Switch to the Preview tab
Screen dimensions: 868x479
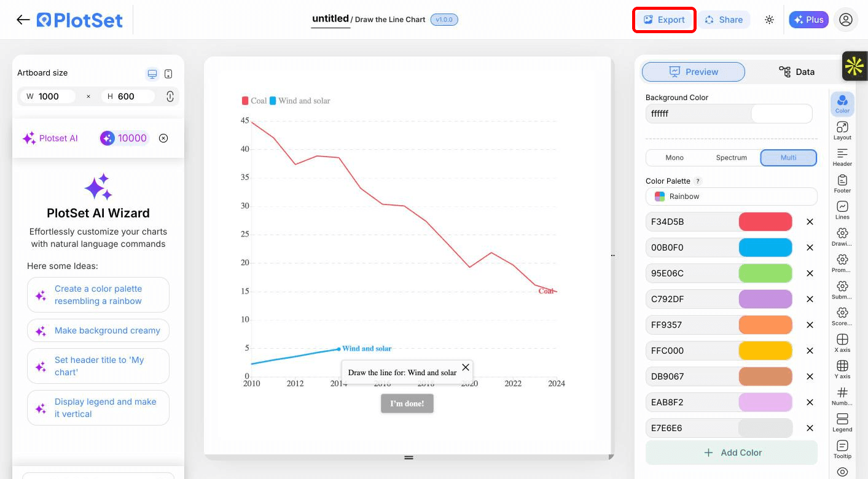click(x=694, y=72)
